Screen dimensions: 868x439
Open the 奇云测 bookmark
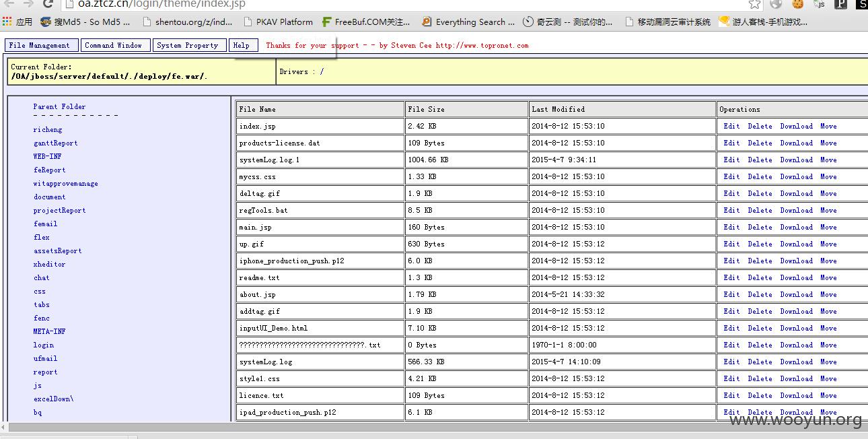coord(568,22)
